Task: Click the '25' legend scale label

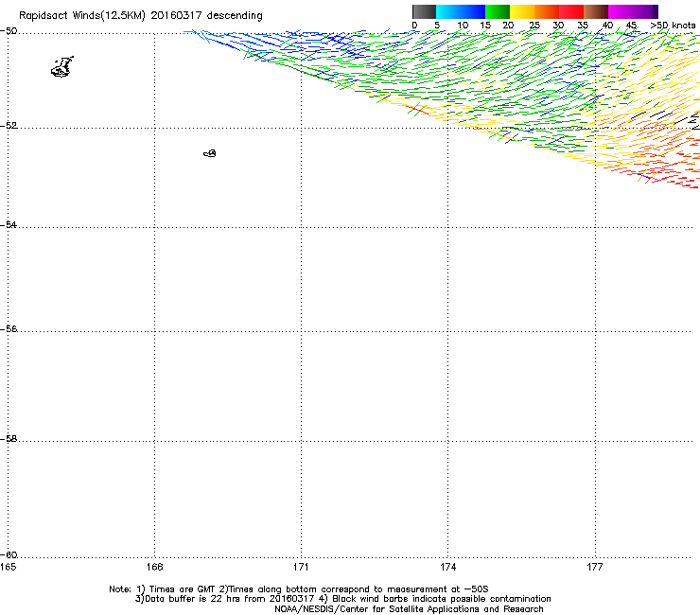Action: (534, 26)
